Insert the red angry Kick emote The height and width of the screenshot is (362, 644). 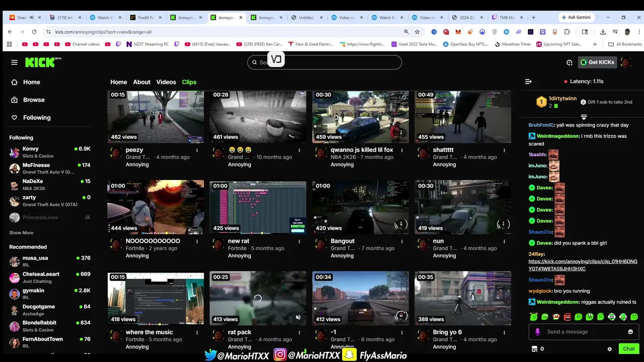[567, 317]
